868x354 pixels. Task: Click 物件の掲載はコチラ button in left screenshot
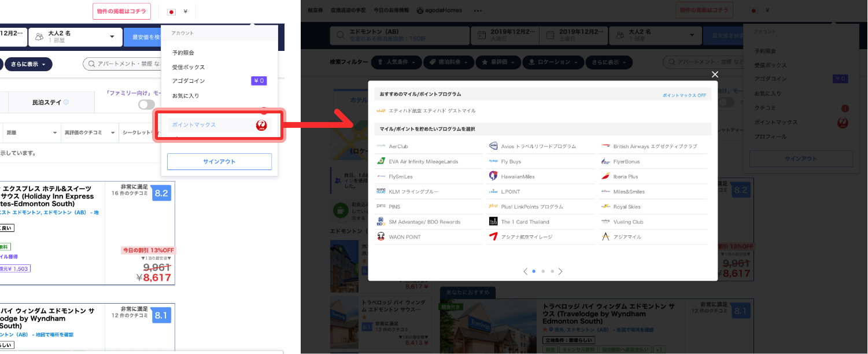coord(121,11)
